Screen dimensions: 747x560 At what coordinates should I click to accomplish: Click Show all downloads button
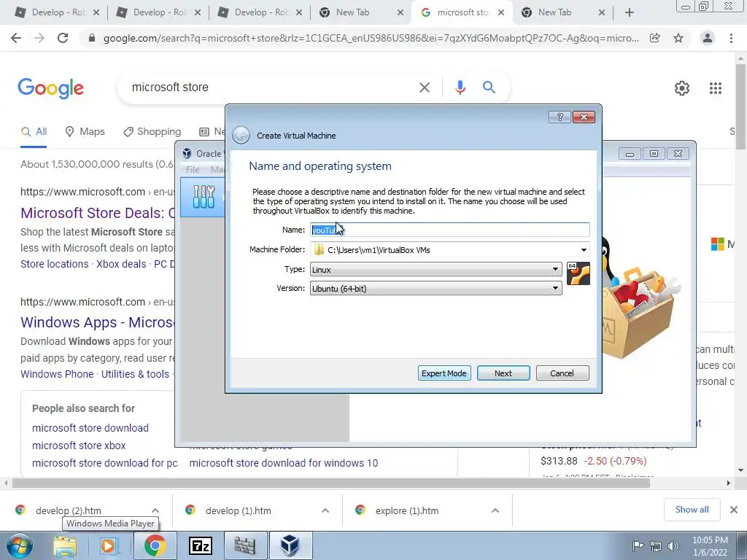pos(692,510)
